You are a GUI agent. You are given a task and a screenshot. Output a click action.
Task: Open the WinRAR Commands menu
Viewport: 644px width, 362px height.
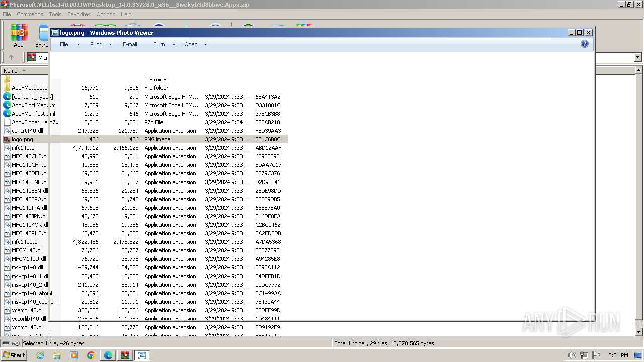[30, 14]
